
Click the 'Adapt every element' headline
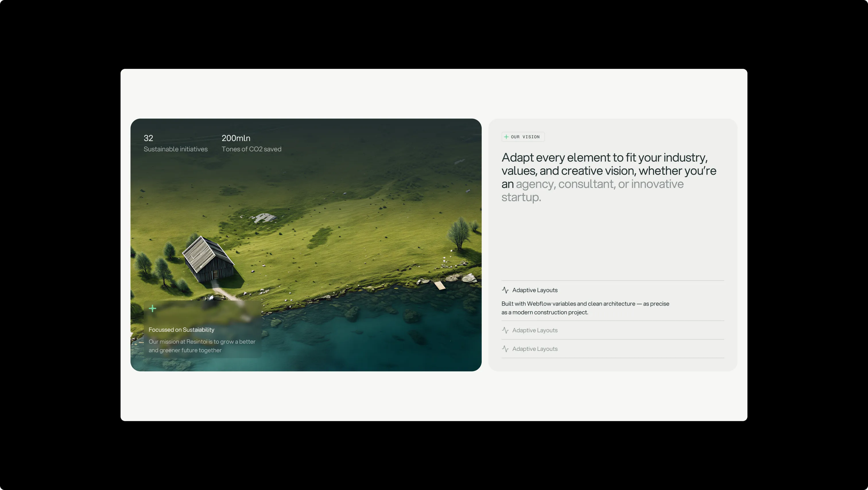pyautogui.click(x=609, y=177)
